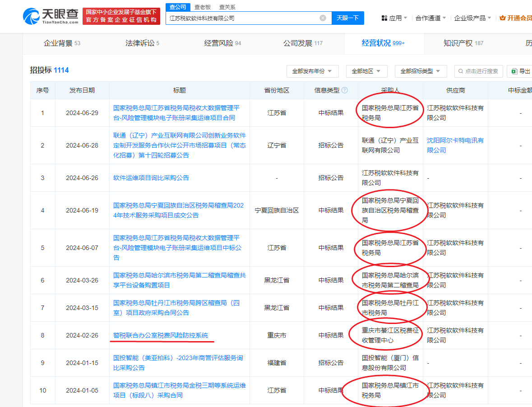Image resolution: width=532 pixels, height=407 pixels.
Task: Click purchaser 联通（辽宁）产业互联网有限公司
Action: (390, 145)
